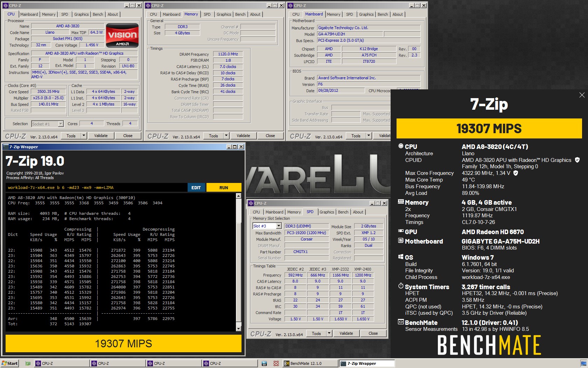Open the Socket #1 selection dropdown
Viewport: 588px width, 368px height.
point(61,124)
